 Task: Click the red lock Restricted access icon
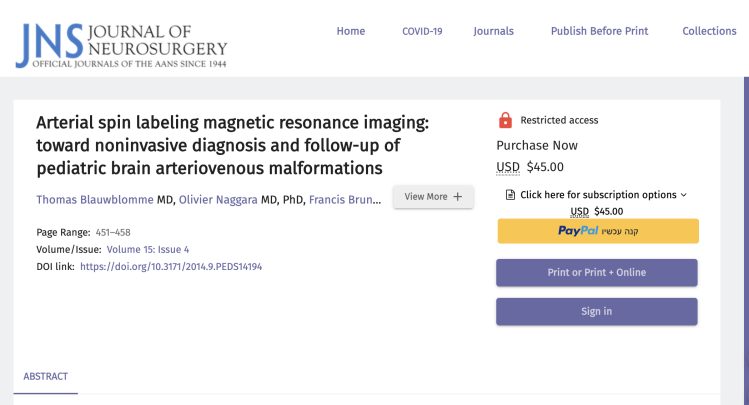click(505, 120)
